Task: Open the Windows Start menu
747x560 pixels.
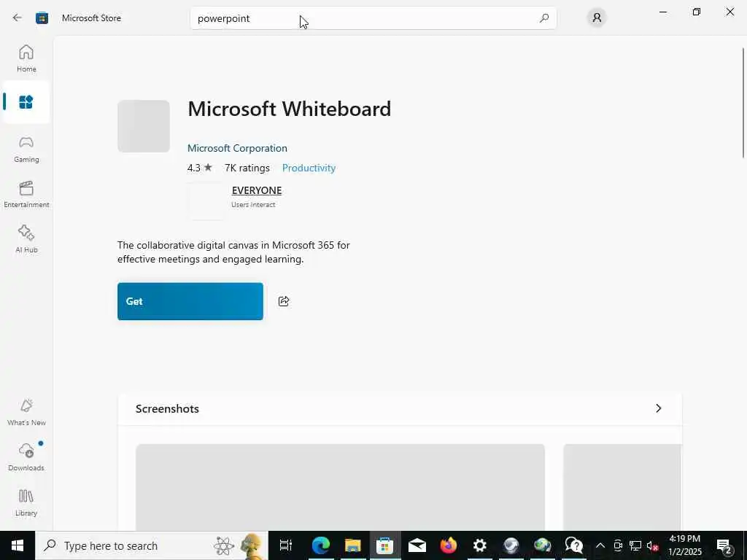Action: [18, 545]
